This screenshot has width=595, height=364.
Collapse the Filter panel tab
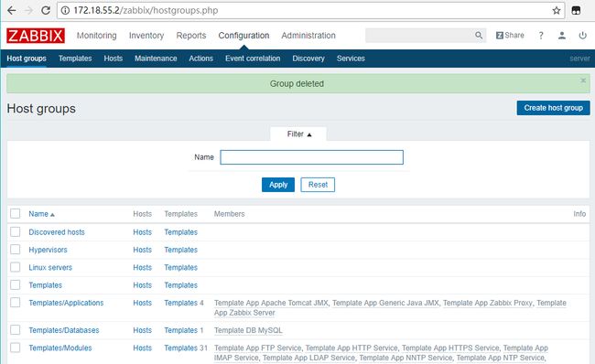pyautogui.click(x=299, y=134)
